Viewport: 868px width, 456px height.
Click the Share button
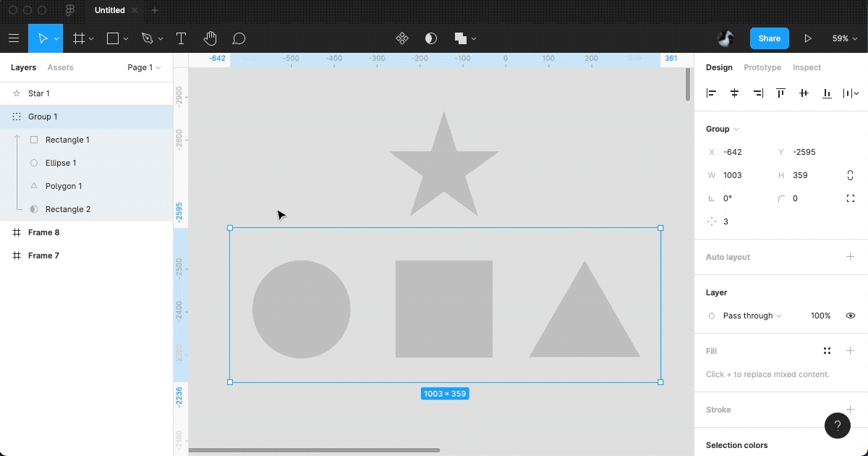pyautogui.click(x=769, y=38)
